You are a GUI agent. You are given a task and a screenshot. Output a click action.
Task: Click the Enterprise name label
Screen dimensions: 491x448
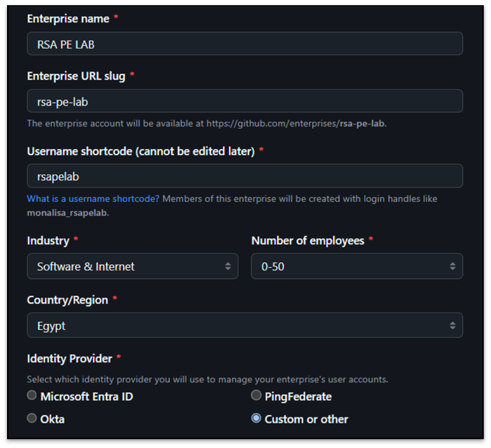click(x=68, y=18)
